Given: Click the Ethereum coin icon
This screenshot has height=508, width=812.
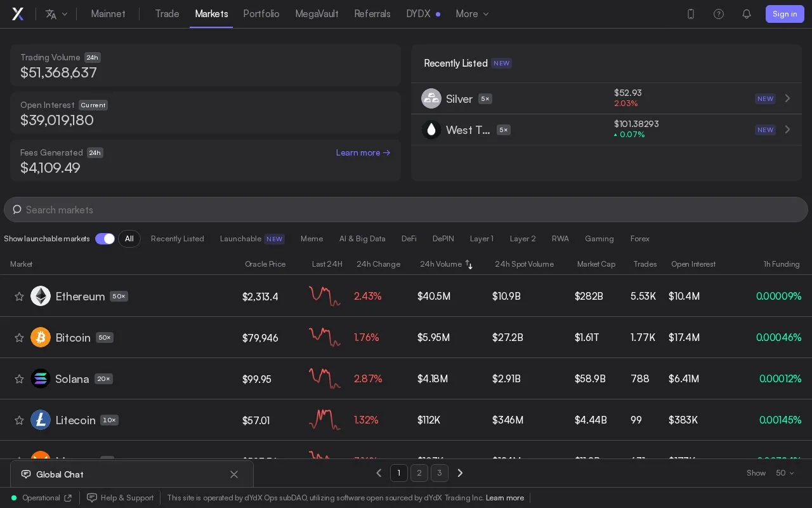Looking at the screenshot, I should pyautogui.click(x=41, y=296).
